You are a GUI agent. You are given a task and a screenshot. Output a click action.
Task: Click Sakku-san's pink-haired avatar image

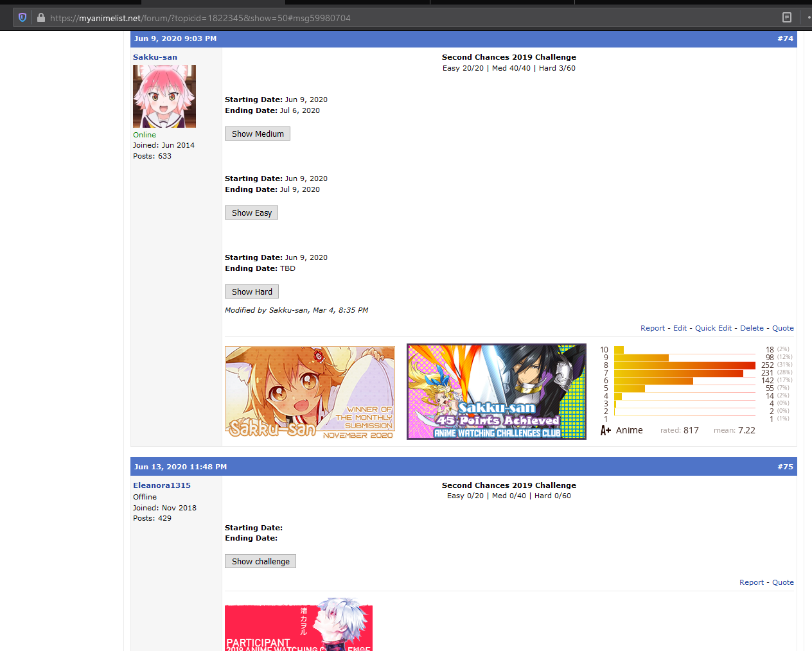164,96
